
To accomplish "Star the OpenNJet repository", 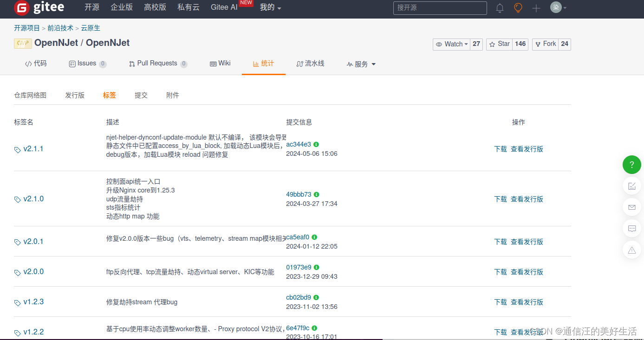I will point(499,44).
